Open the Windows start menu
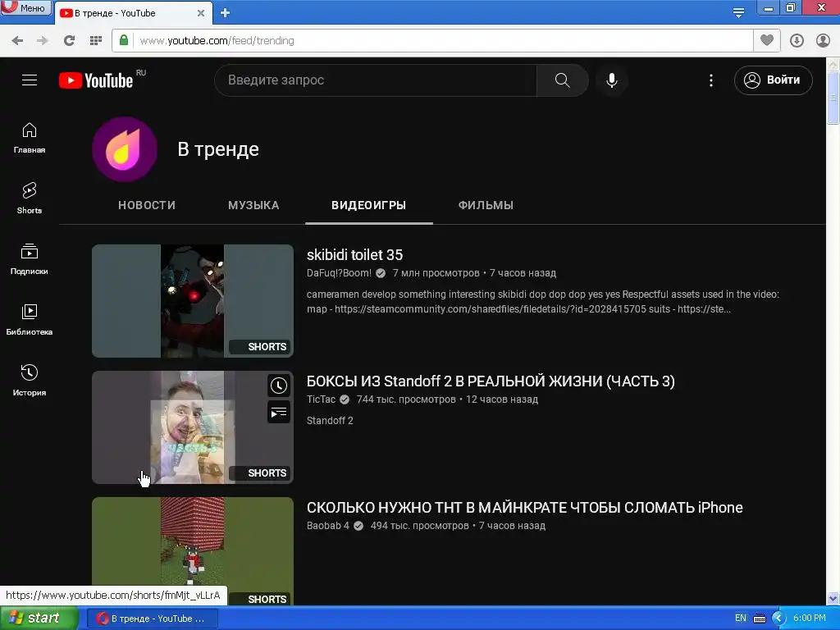840x630 pixels. tap(39, 619)
